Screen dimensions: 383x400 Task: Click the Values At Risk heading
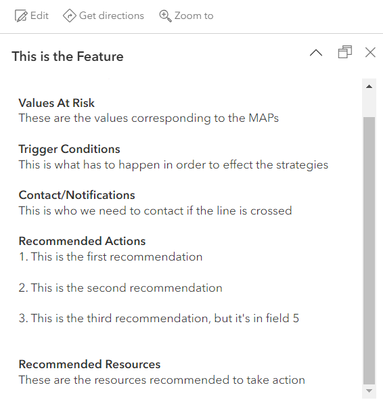tap(57, 103)
